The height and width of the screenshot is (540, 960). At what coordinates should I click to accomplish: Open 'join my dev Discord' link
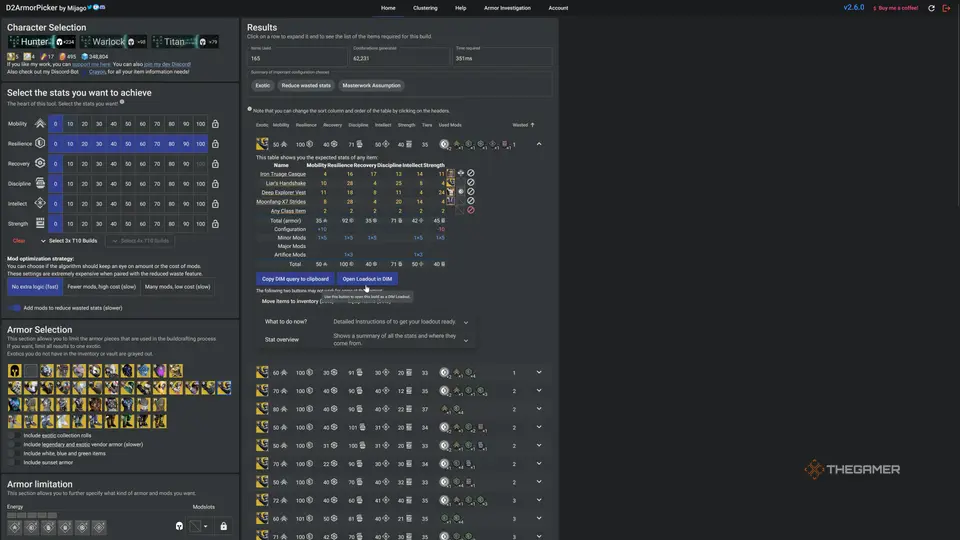(x=167, y=64)
